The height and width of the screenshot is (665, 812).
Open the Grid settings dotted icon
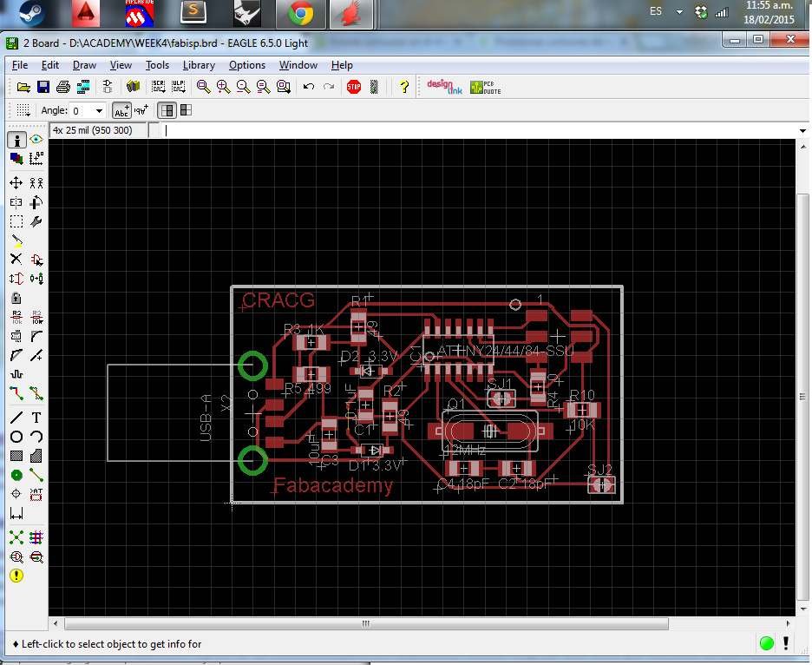click(23, 110)
